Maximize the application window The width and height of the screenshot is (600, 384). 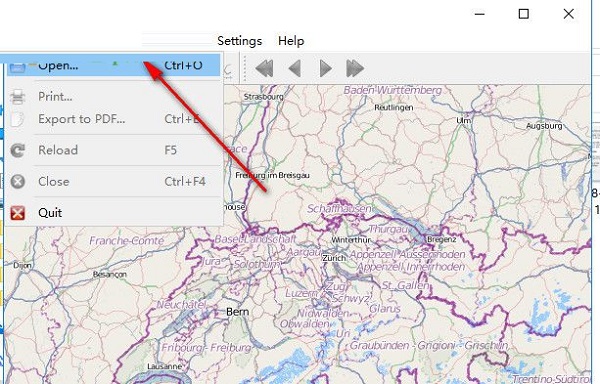tap(523, 14)
